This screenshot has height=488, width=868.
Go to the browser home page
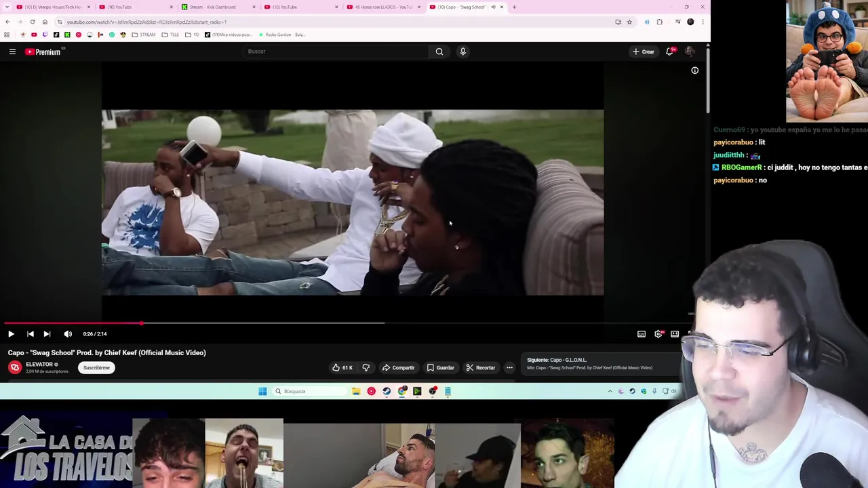click(x=45, y=22)
